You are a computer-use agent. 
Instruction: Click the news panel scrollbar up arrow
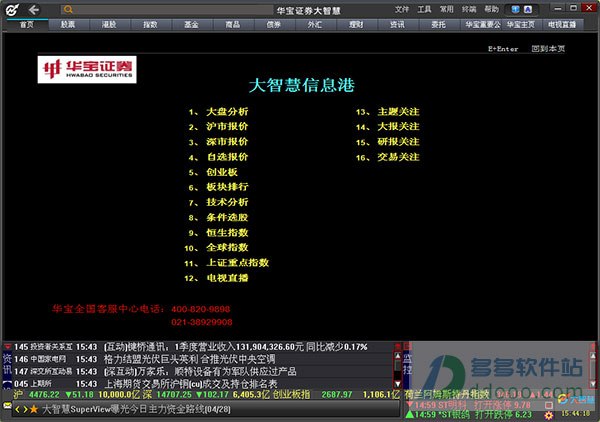[398, 356]
